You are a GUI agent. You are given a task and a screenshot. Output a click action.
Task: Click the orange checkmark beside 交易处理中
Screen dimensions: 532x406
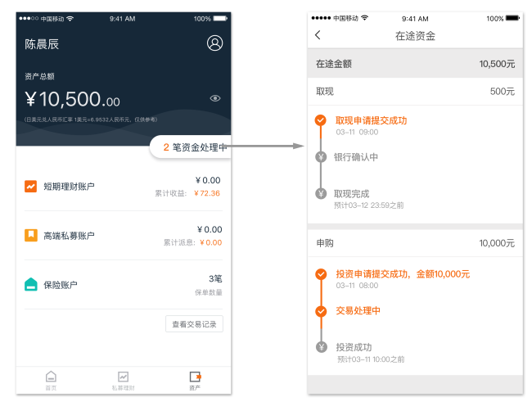click(320, 311)
